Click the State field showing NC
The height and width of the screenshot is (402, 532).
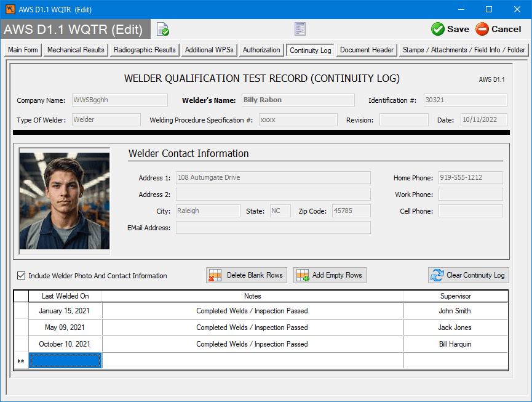280,211
